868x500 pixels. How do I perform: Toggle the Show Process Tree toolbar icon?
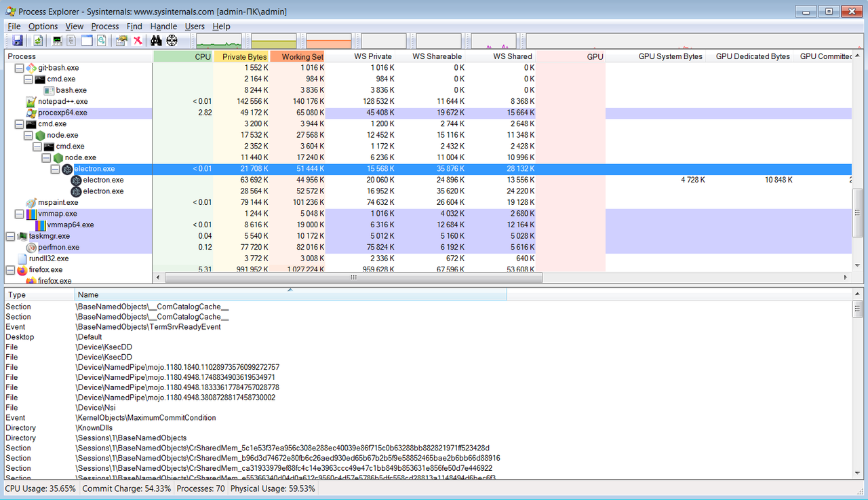point(71,40)
